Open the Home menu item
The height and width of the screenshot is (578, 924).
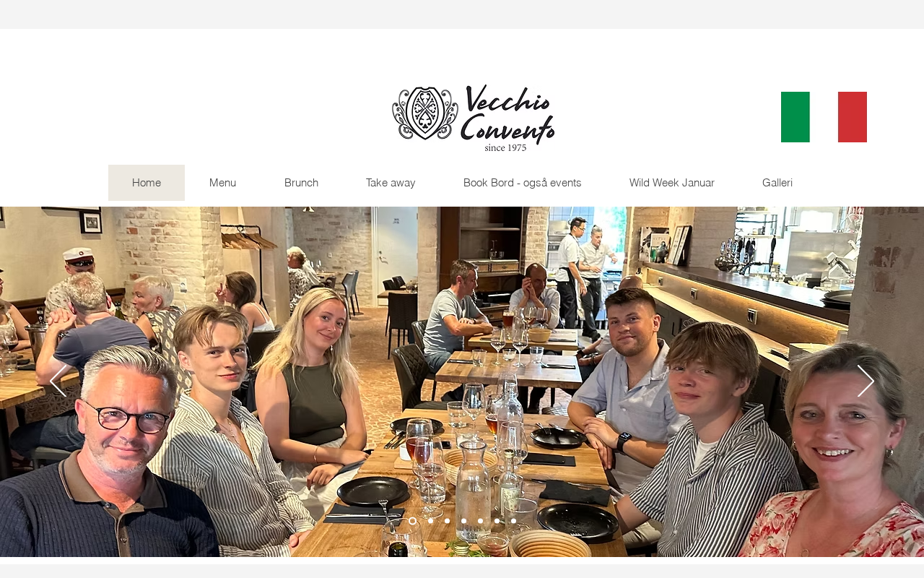[x=147, y=183]
